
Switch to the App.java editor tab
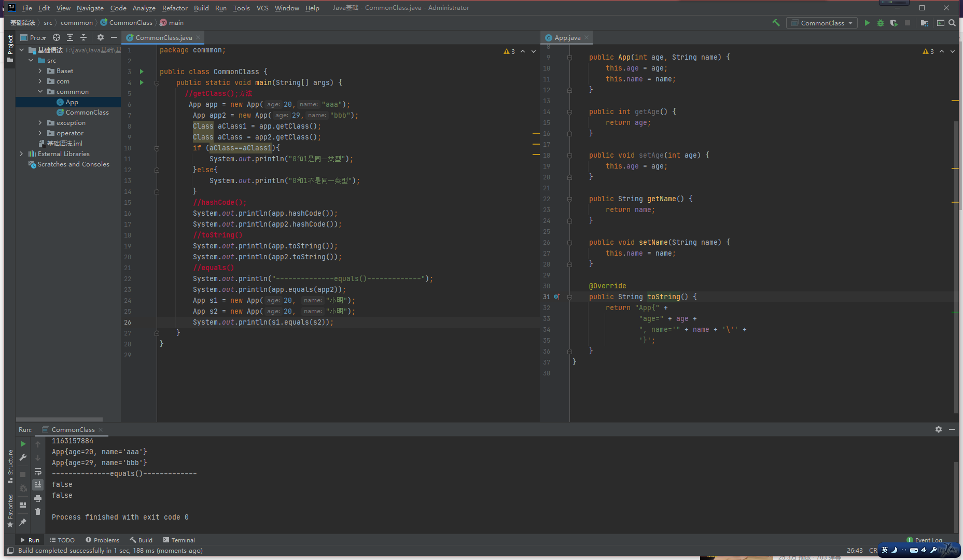pos(567,37)
